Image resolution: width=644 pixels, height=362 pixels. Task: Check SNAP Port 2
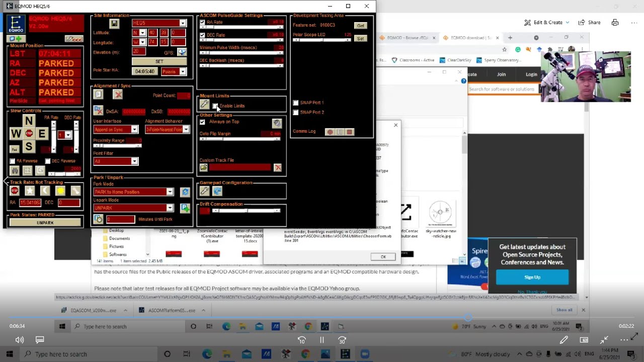click(295, 112)
